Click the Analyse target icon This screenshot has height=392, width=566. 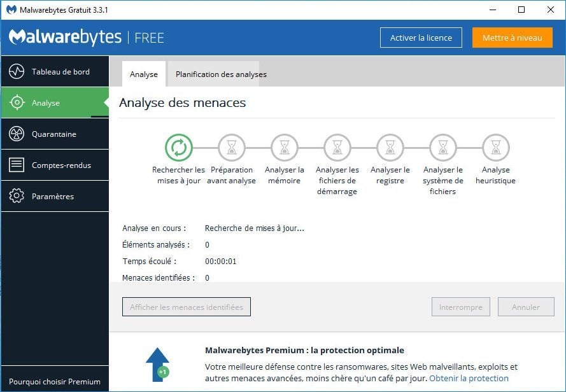17,102
